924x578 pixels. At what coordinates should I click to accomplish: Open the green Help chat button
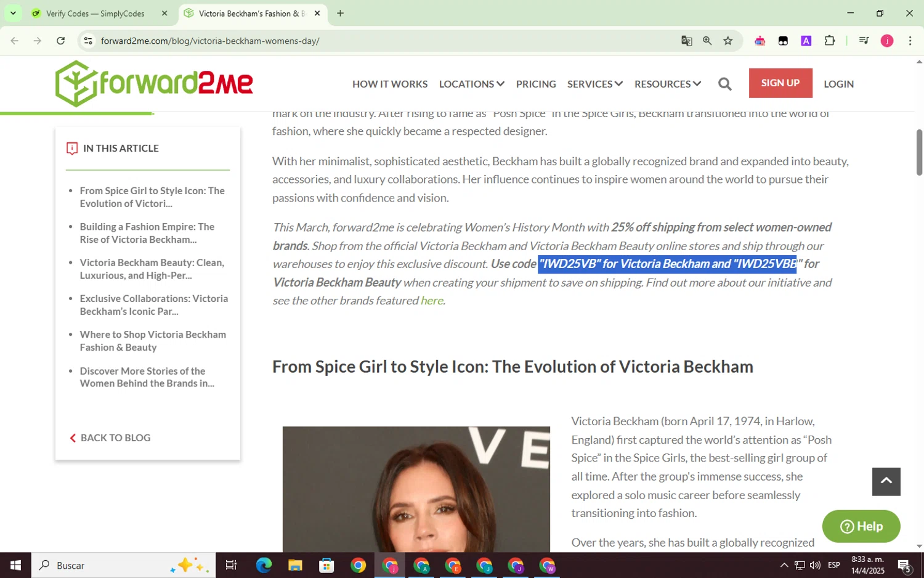[x=861, y=526]
